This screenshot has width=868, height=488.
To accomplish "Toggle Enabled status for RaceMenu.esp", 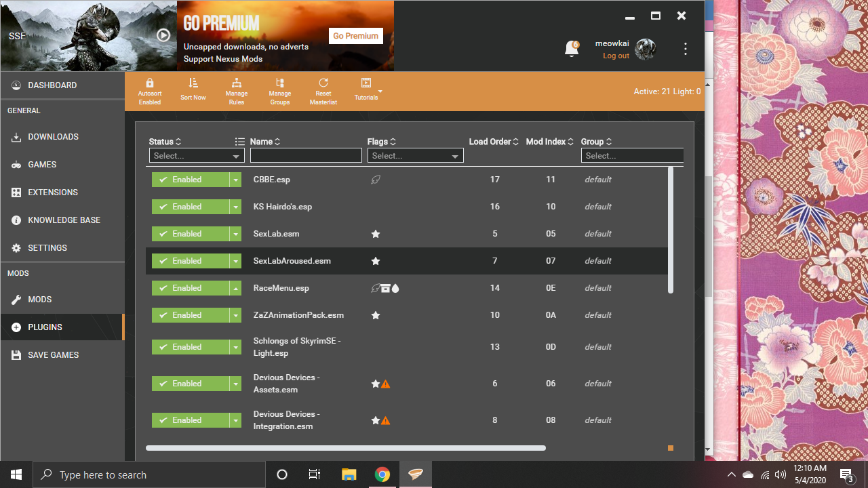I will [191, 288].
